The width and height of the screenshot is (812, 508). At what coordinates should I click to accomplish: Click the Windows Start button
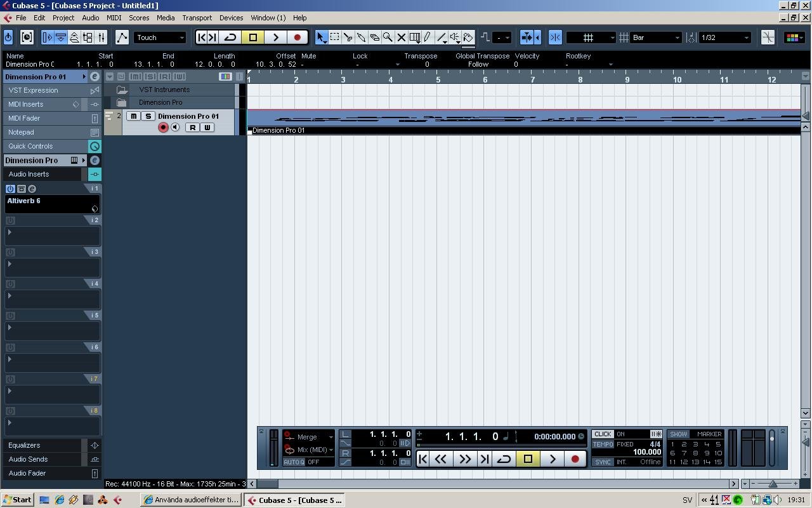tap(18, 500)
